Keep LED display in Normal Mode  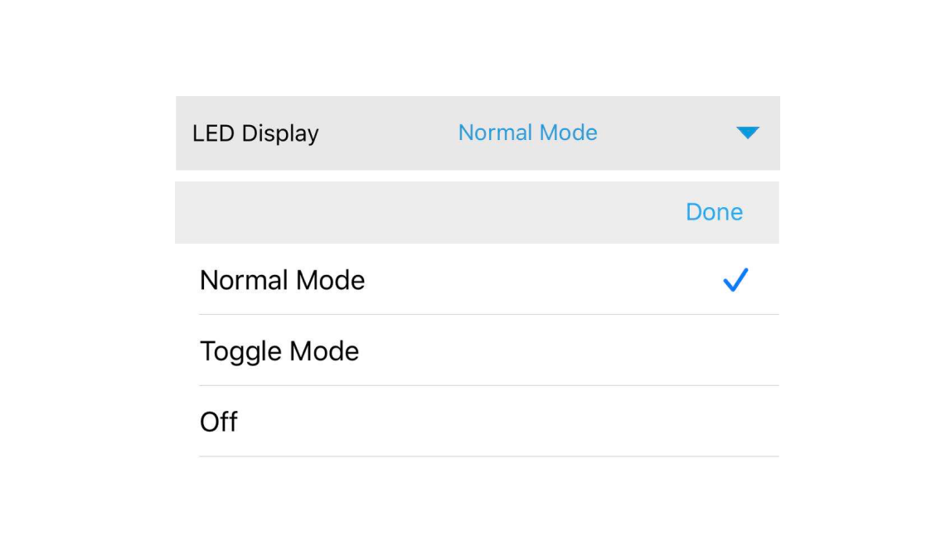coord(282,280)
